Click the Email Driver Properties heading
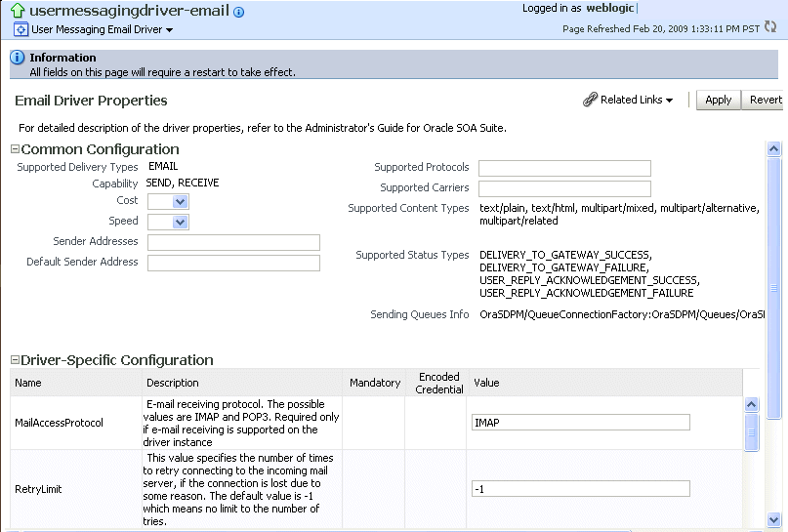 (91, 101)
